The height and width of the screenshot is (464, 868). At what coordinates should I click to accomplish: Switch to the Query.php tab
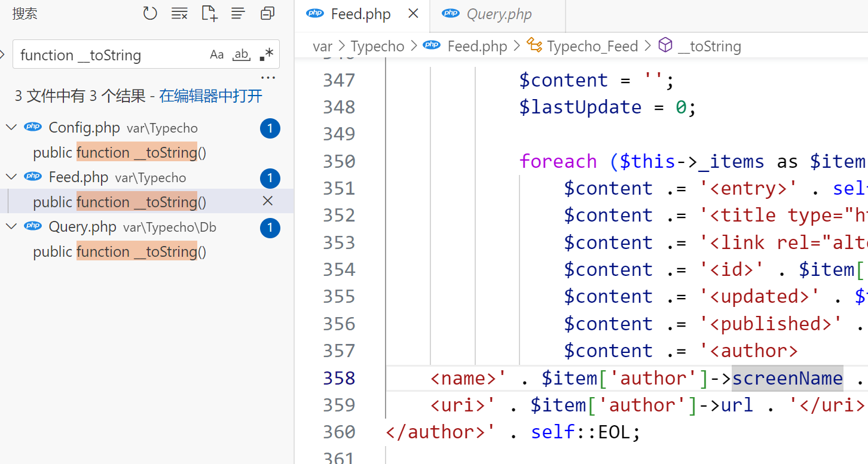(x=499, y=14)
